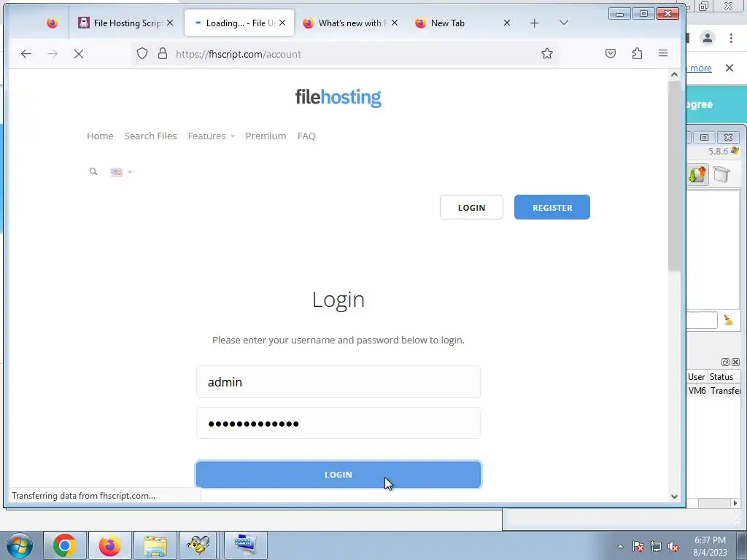Close the Loading... tab
This screenshot has height=560, width=747.
(x=282, y=23)
